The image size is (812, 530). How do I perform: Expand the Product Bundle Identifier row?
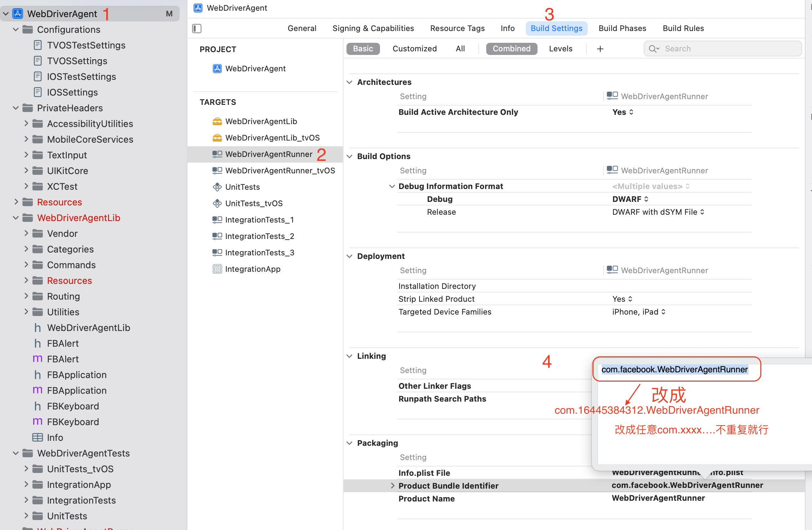(392, 485)
